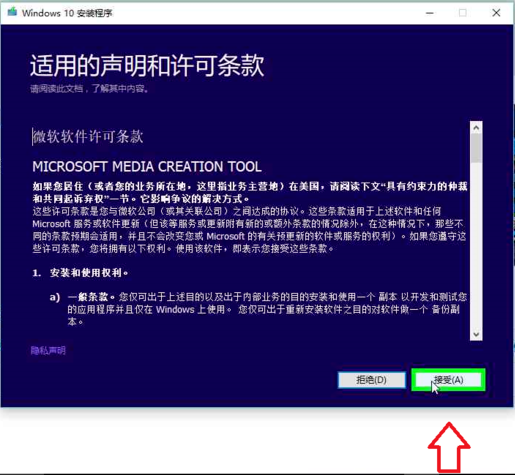Click the license text scrollbar thumb
Screen dimensions: 515x475
tap(476, 148)
